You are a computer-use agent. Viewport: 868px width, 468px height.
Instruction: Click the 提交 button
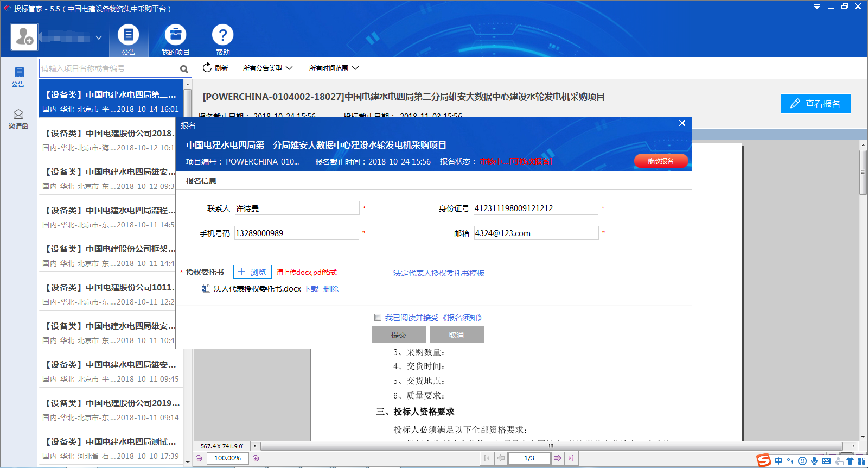pyautogui.click(x=399, y=334)
